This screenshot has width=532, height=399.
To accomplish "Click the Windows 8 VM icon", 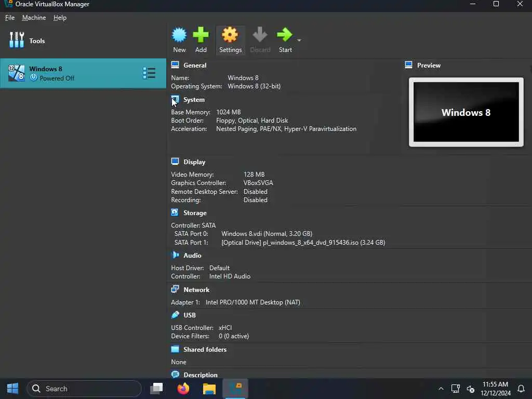I will tap(16, 73).
